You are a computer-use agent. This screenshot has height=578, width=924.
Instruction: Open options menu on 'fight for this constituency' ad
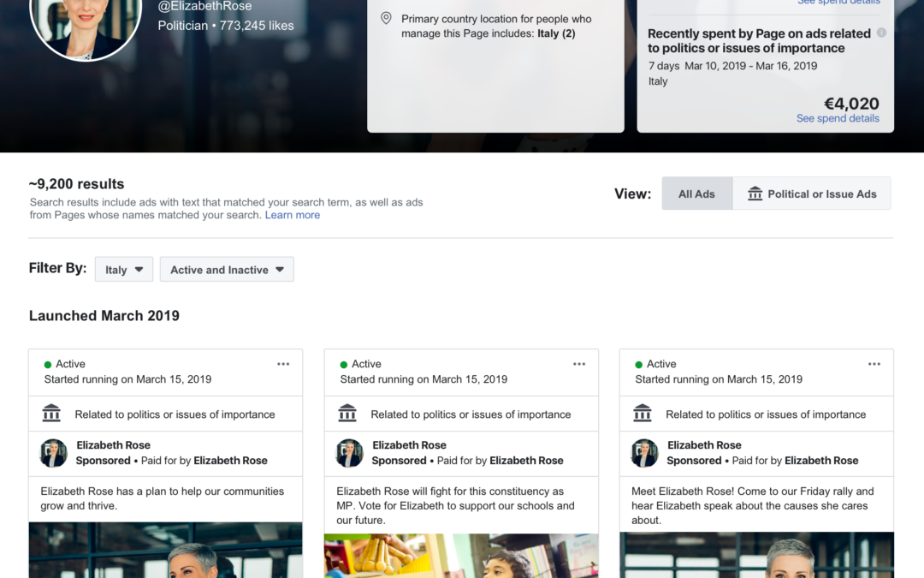(578, 364)
